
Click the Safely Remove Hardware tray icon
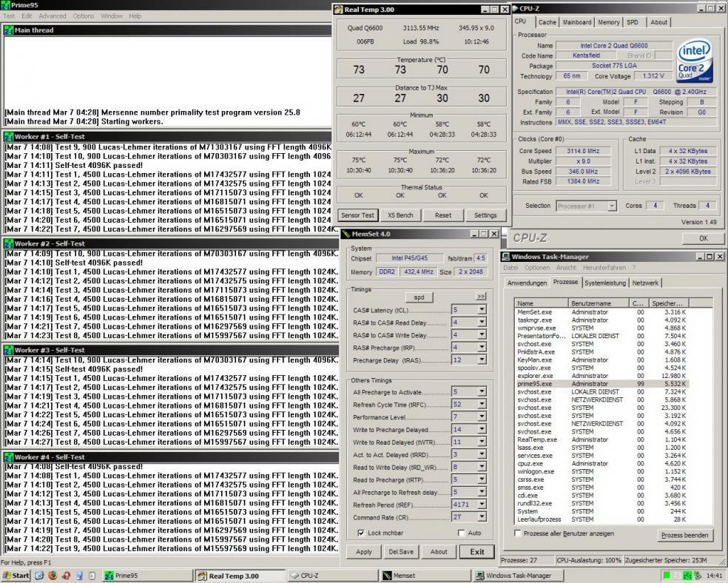pos(697,576)
